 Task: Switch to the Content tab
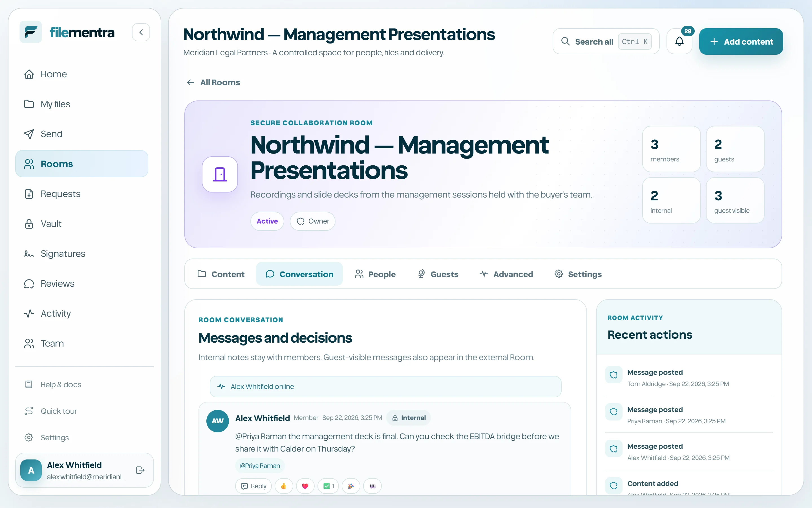coord(221,274)
